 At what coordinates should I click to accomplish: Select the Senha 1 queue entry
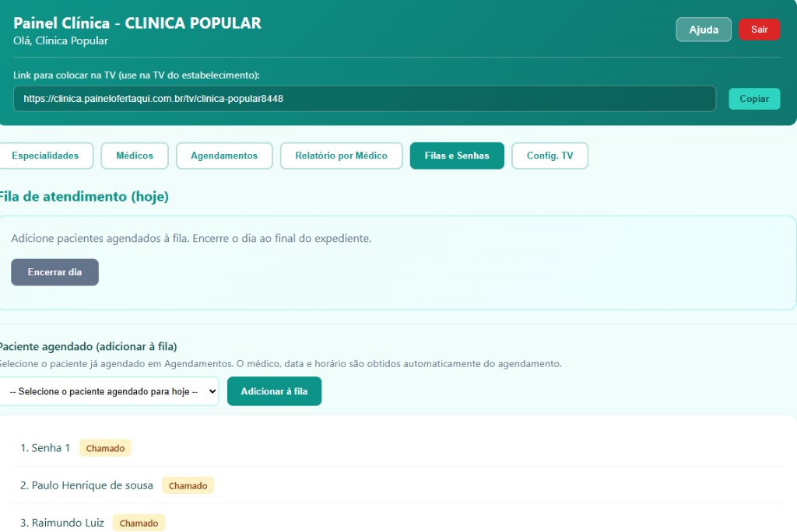click(45, 448)
